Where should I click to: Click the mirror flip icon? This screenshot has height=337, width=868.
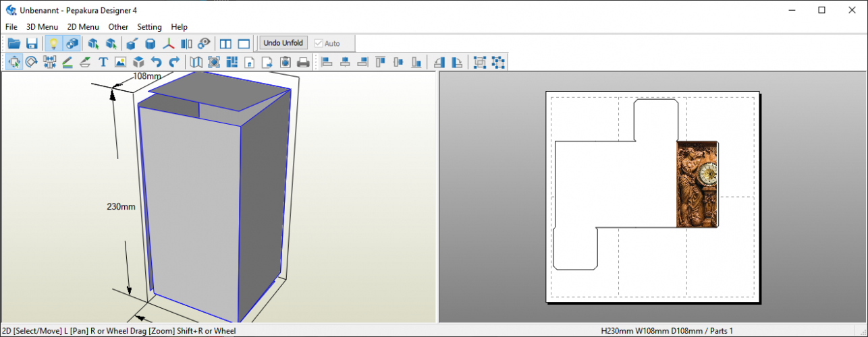tap(186, 44)
